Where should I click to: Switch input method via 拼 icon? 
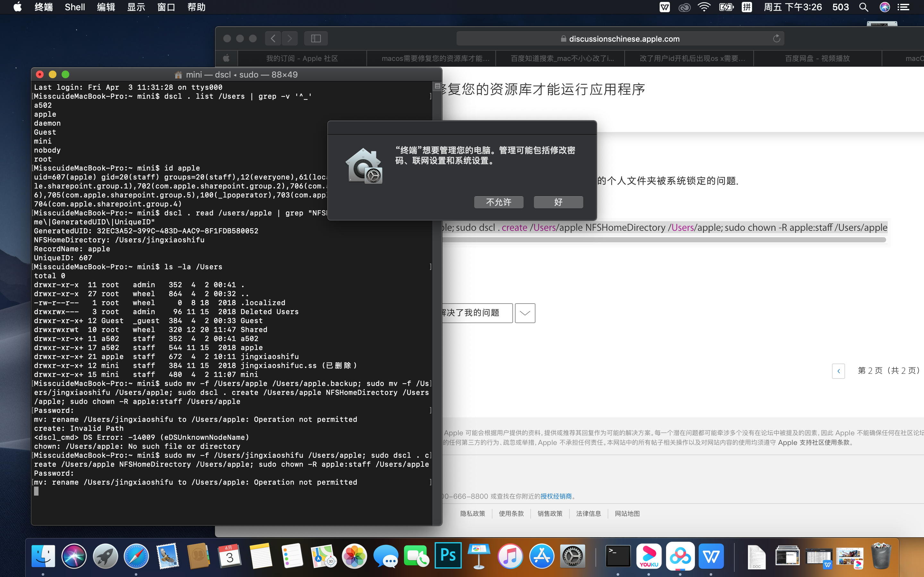(x=747, y=7)
